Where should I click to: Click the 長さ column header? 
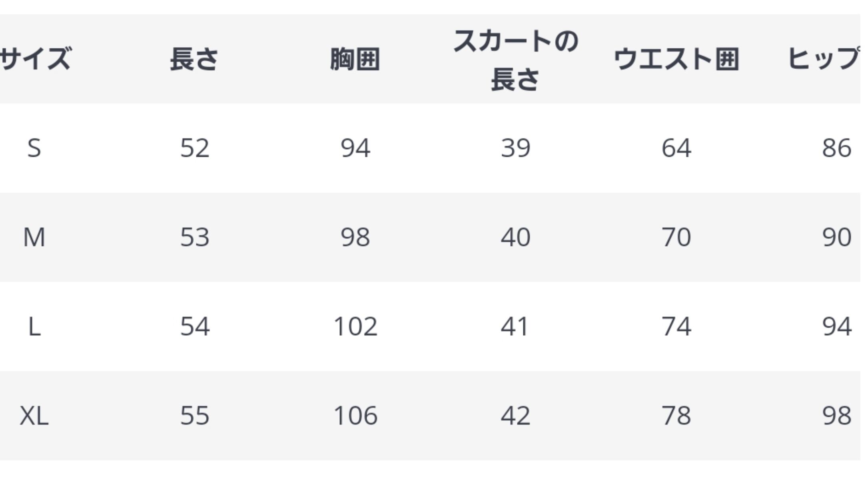[x=194, y=59]
